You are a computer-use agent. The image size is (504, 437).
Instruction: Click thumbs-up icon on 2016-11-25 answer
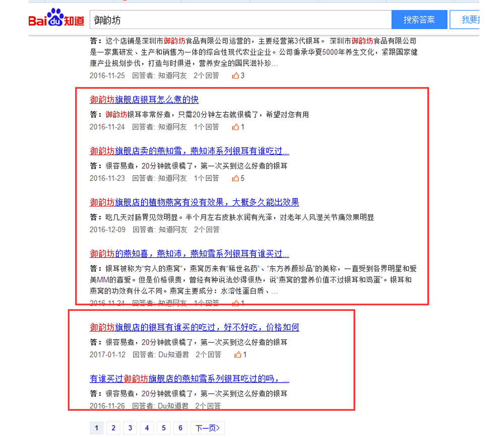coord(235,76)
